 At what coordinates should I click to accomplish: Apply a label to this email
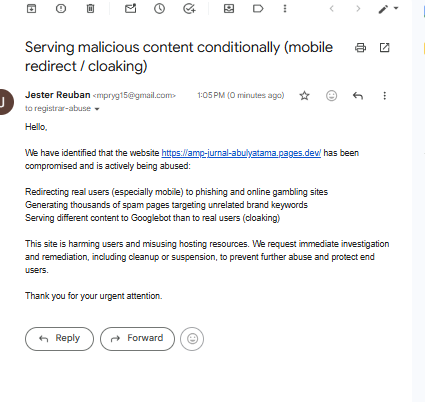258,8
